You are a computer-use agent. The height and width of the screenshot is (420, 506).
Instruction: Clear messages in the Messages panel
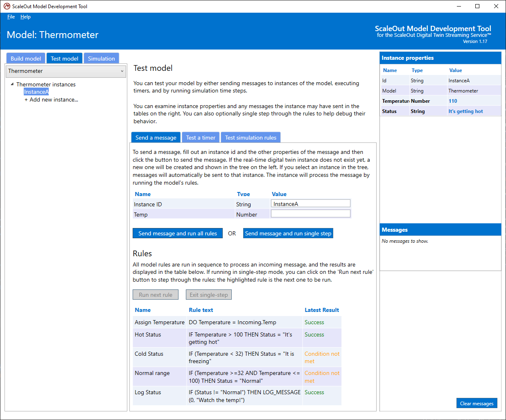[477, 403]
